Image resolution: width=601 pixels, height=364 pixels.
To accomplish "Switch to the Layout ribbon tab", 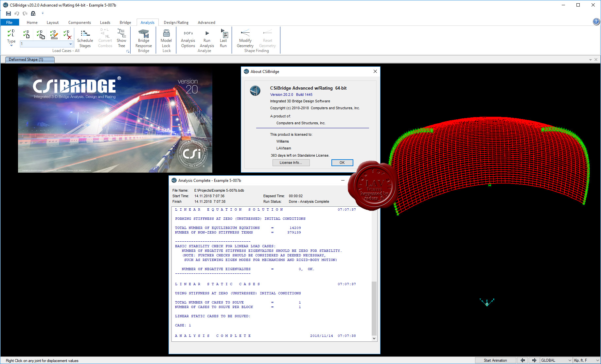I will (53, 23).
